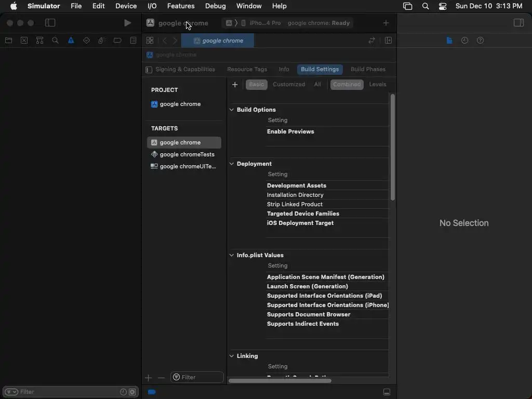Open the iPhone 14 Pro destination dropdown
This screenshot has width=532, height=399.
click(262, 23)
